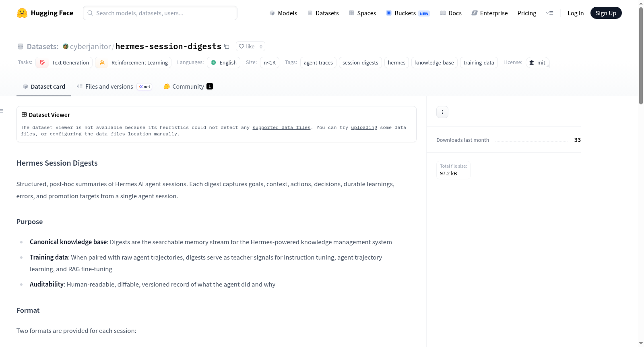Open the supported data files link

coord(281,127)
